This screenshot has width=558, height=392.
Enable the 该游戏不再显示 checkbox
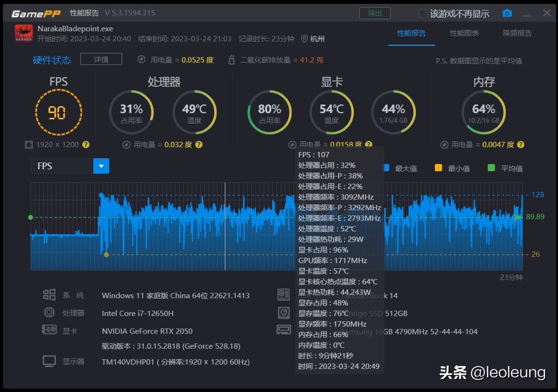point(423,13)
